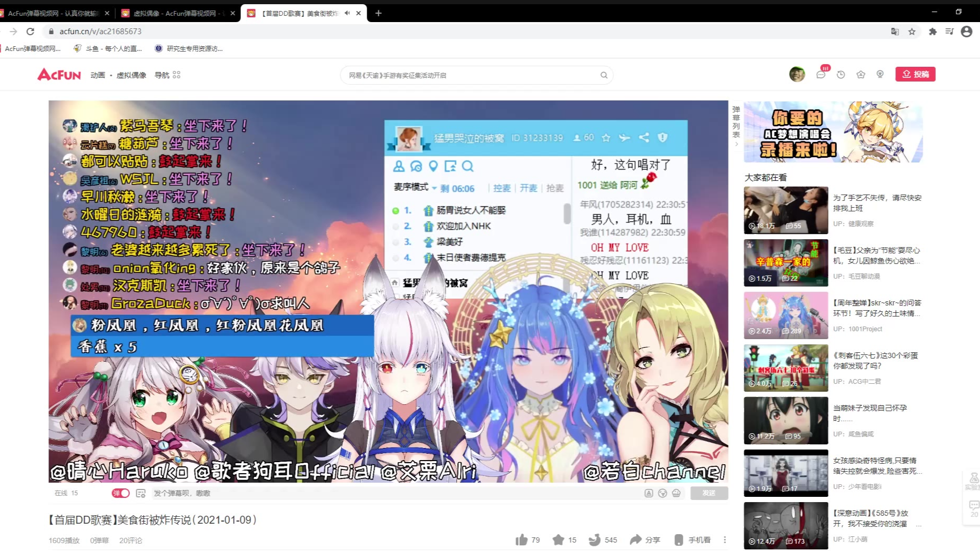This screenshot has width=980, height=551.
Task: Open the user avatar in AcFun header
Action: point(797,74)
